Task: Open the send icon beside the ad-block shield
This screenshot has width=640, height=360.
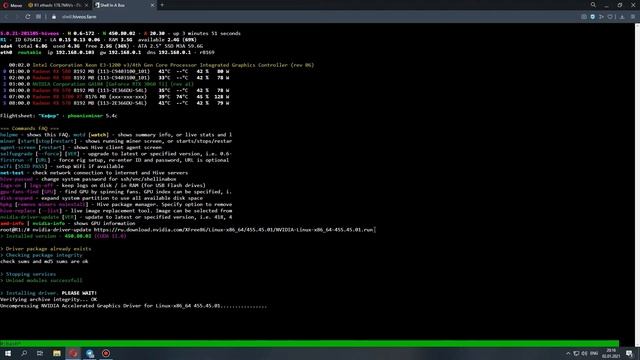Action: click(601, 17)
